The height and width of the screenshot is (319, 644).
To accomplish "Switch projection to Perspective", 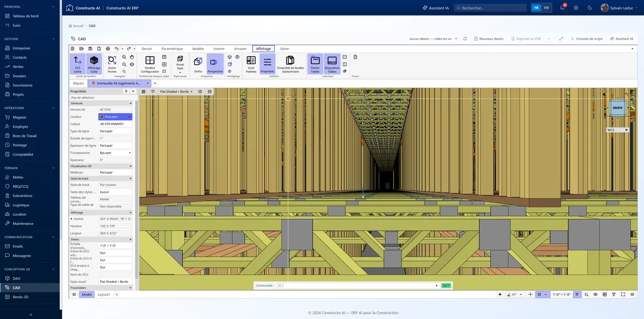I will point(215,64).
